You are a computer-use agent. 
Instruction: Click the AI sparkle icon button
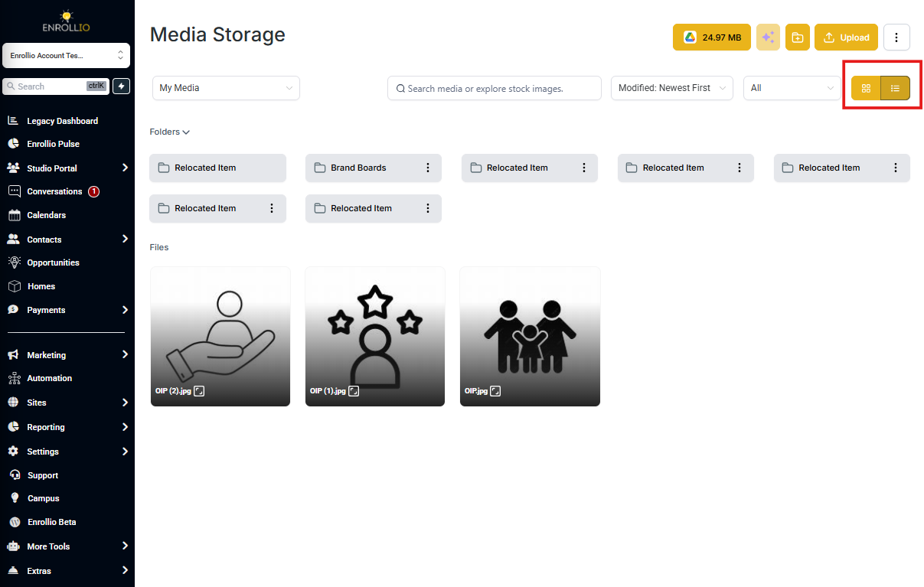(768, 38)
